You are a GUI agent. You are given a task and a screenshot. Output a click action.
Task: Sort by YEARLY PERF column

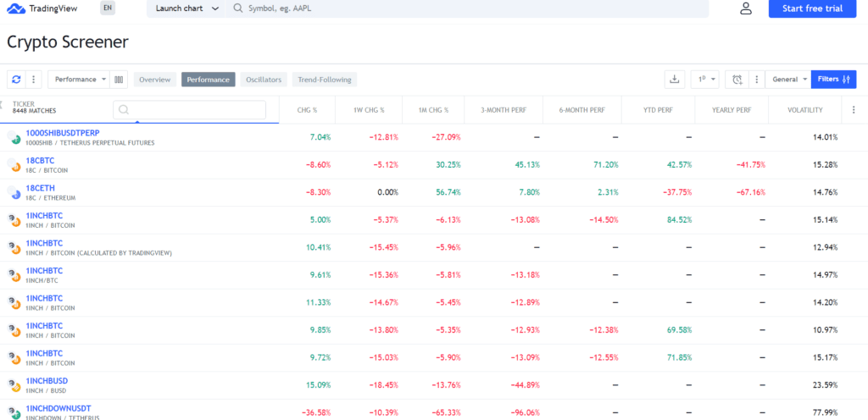(x=732, y=110)
